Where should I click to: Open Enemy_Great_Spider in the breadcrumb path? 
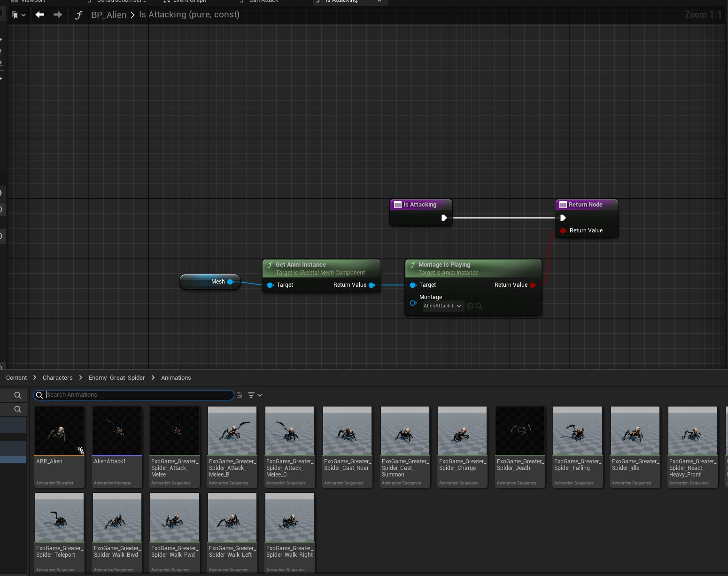pos(116,378)
